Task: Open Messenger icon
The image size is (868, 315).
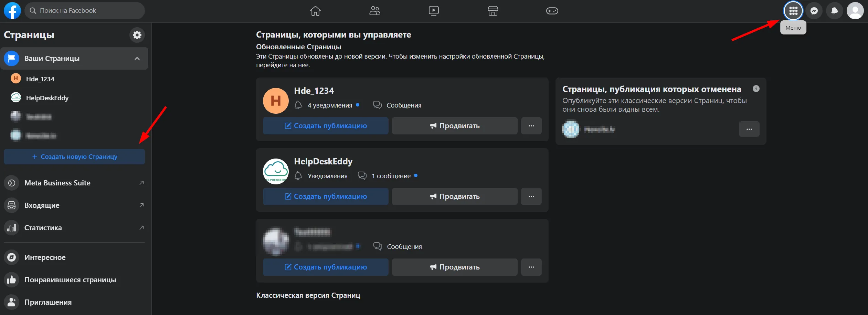Action: coord(814,11)
